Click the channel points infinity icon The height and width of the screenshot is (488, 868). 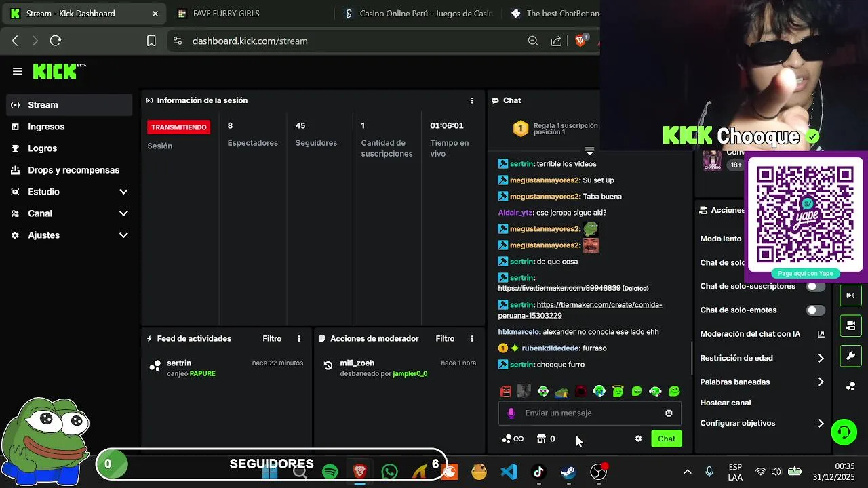513,439
